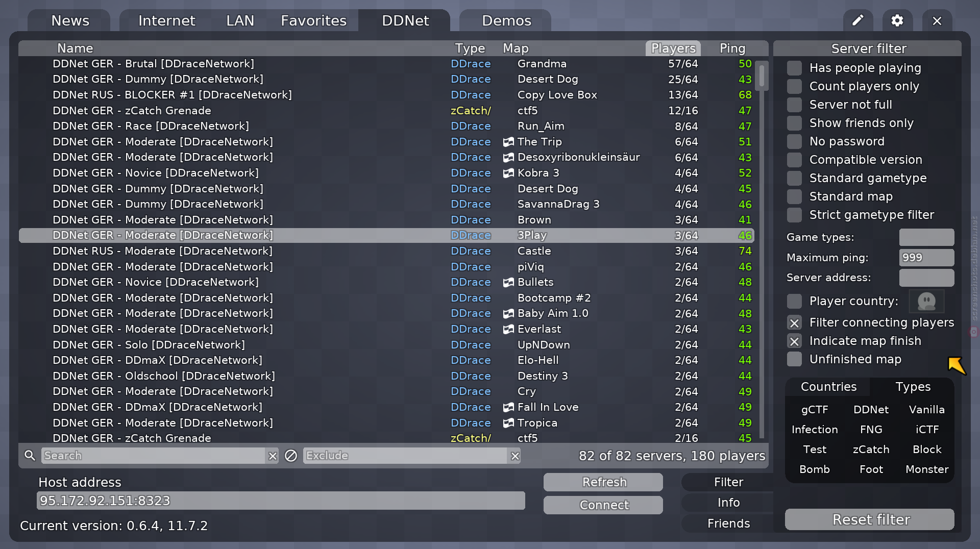The image size is (980, 549).
Task: Enable Standard gametype filter
Action: 794,178
